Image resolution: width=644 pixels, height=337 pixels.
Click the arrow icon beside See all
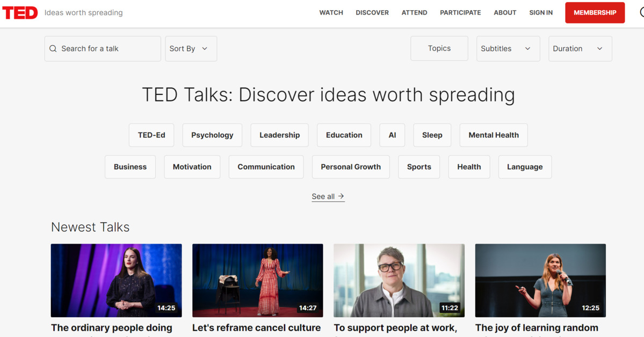(341, 196)
